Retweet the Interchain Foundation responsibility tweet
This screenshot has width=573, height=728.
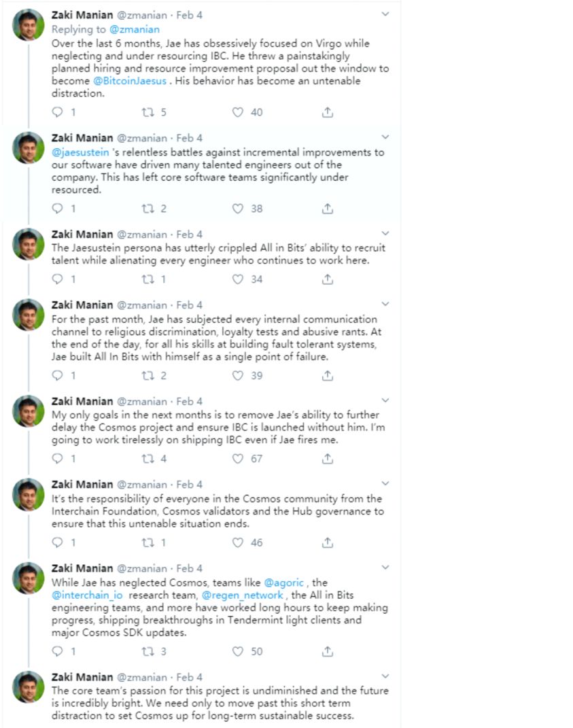pyautogui.click(x=147, y=542)
